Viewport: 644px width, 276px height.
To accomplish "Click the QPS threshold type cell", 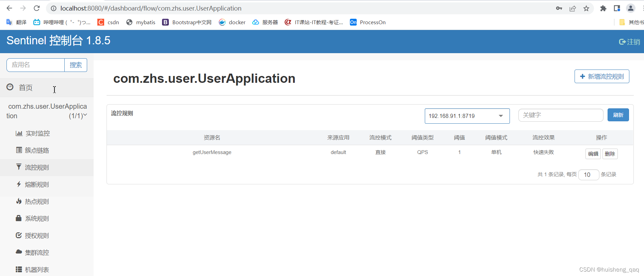I will click(422, 152).
